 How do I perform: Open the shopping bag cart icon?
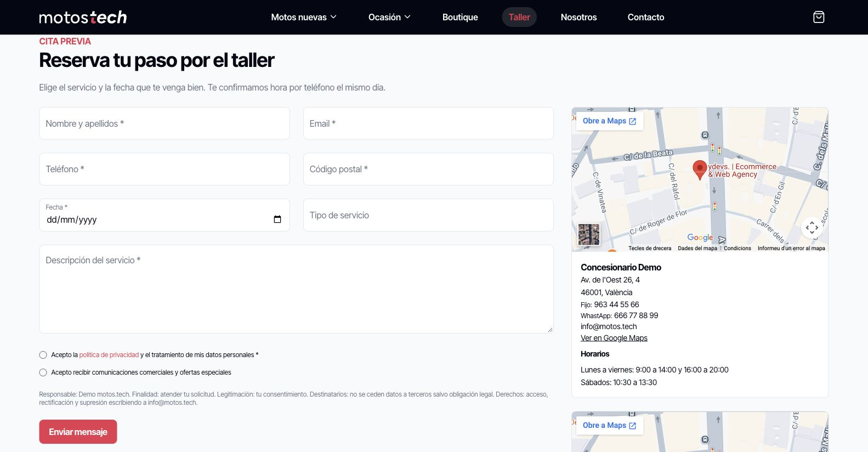pyautogui.click(x=819, y=17)
